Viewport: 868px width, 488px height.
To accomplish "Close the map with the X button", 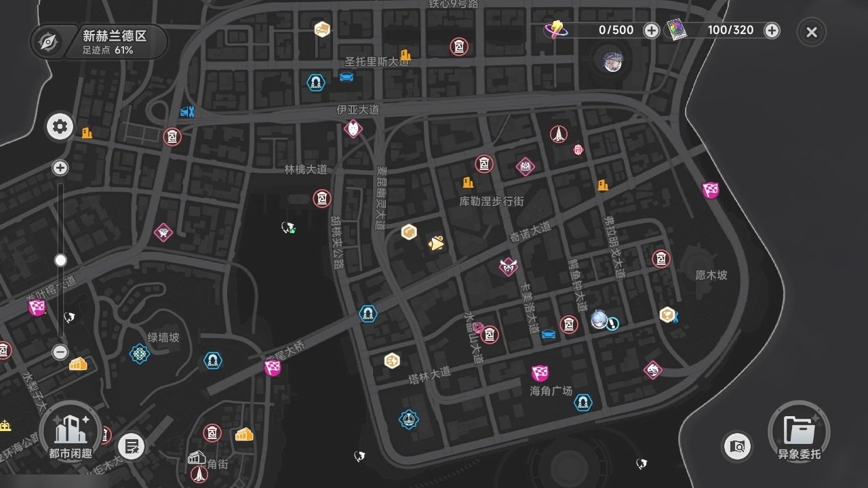I will [812, 32].
